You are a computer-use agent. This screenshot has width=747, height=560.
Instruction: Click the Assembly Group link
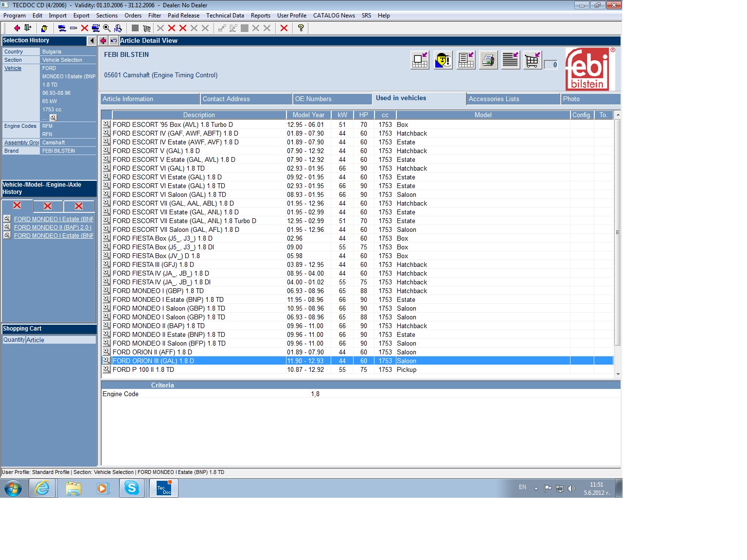[x=21, y=143]
